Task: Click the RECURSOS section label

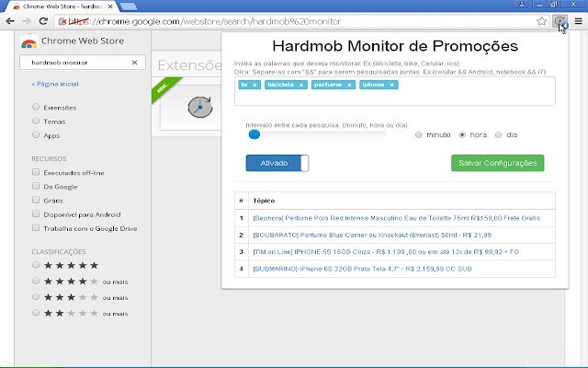Action: tap(49, 158)
